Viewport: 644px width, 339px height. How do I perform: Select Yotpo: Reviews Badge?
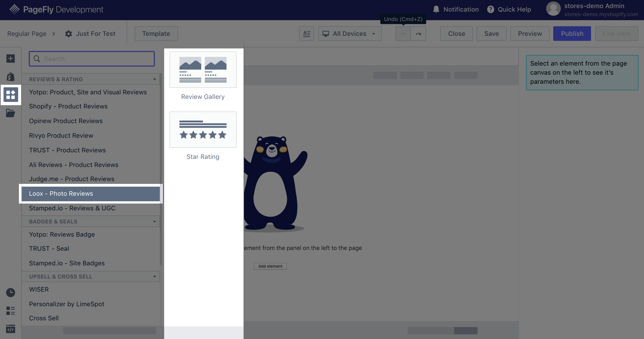pos(91,234)
